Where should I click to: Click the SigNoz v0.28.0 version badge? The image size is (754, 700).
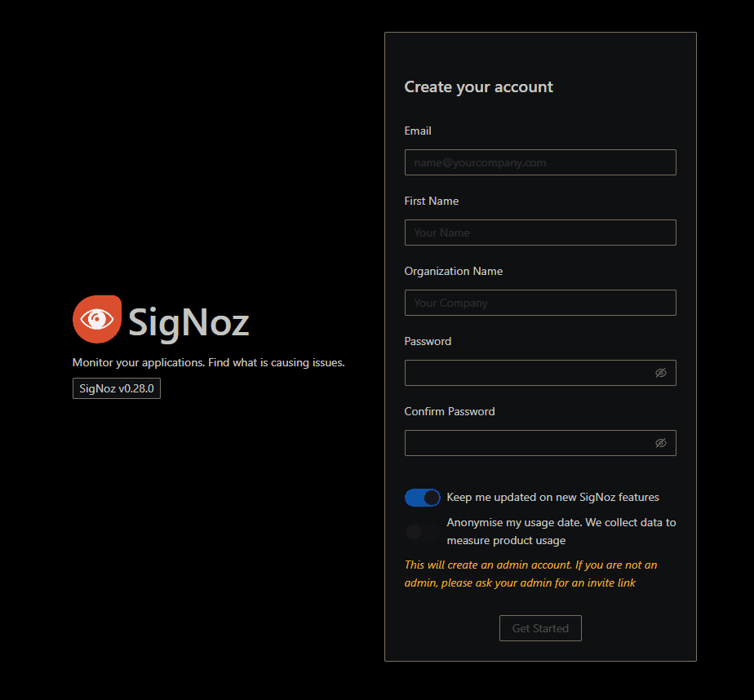click(x=117, y=389)
